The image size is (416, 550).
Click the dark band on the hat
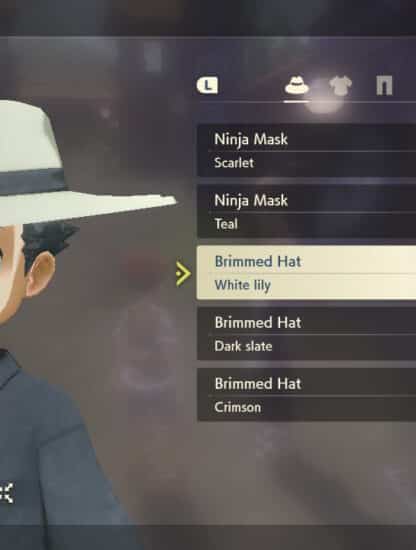click(32, 182)
